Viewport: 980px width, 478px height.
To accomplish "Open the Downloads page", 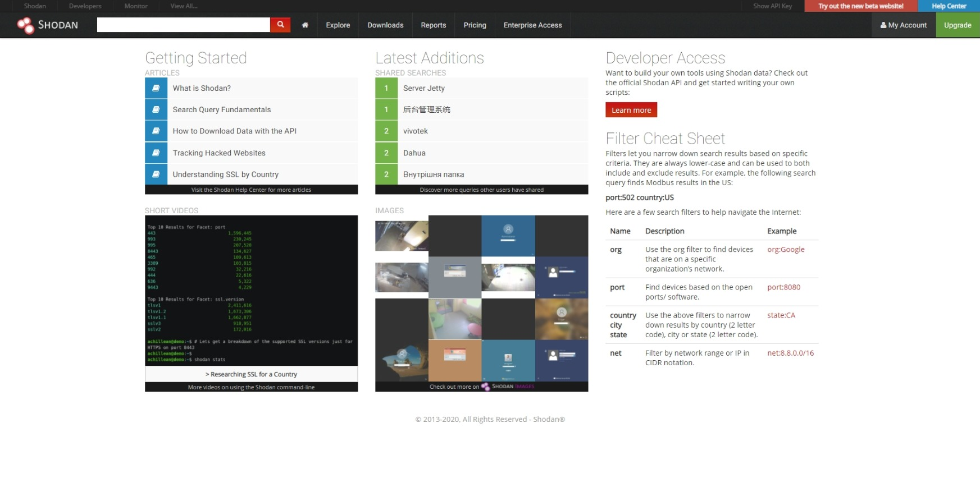I will [385, 25].
